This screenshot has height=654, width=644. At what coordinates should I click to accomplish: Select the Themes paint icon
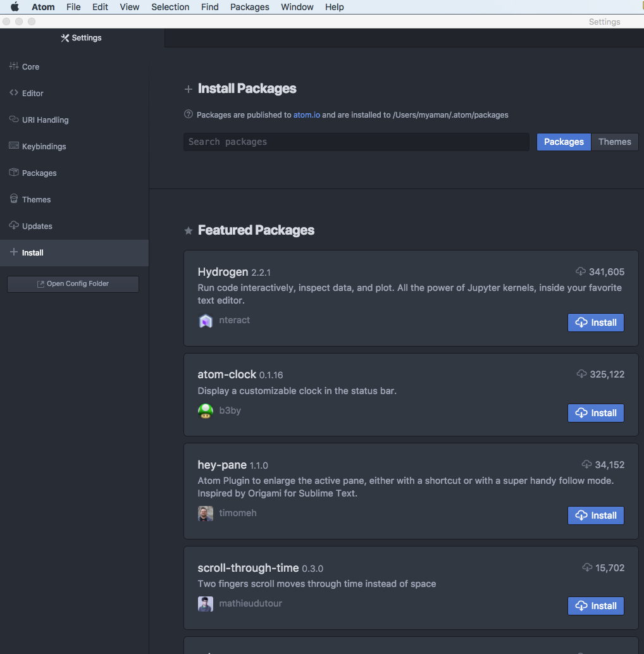coord(13,199)
